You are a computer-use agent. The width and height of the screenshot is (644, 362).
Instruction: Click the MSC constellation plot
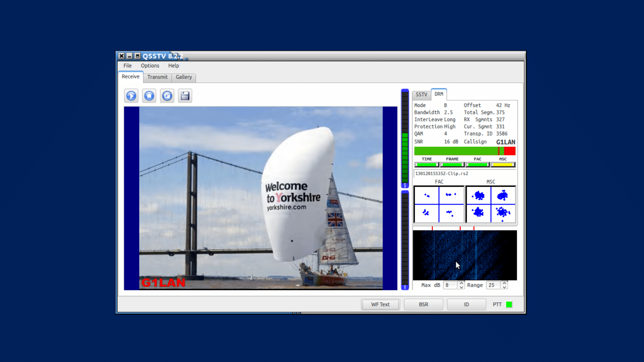pyautogui.click(x=491, y=204)
